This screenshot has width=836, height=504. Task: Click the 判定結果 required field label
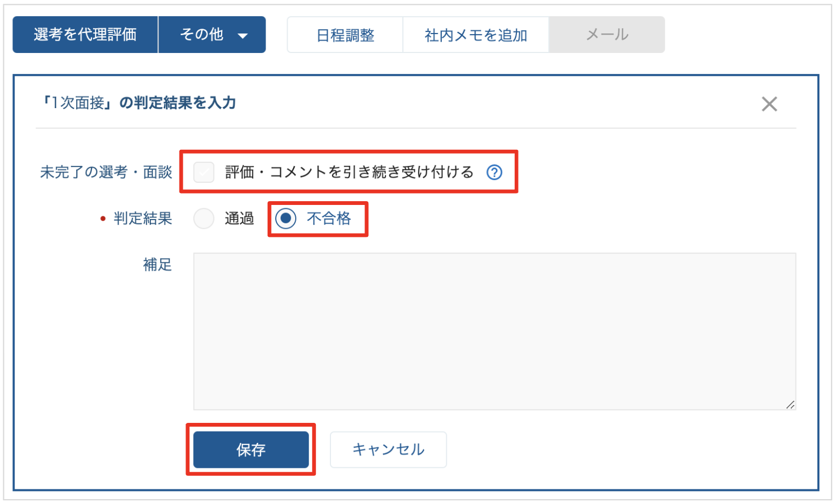pyautogui.click(x=143, y=218)
